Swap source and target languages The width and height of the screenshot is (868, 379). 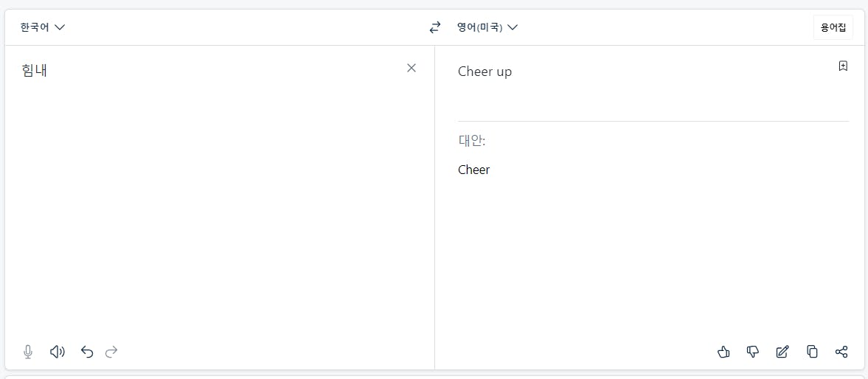point(435,27)
